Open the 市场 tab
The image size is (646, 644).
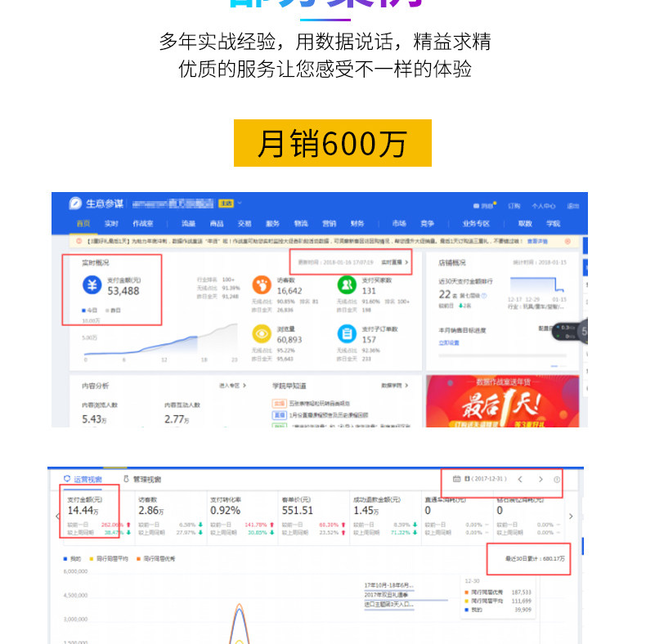pyautogui.click(x=399, y=223)
